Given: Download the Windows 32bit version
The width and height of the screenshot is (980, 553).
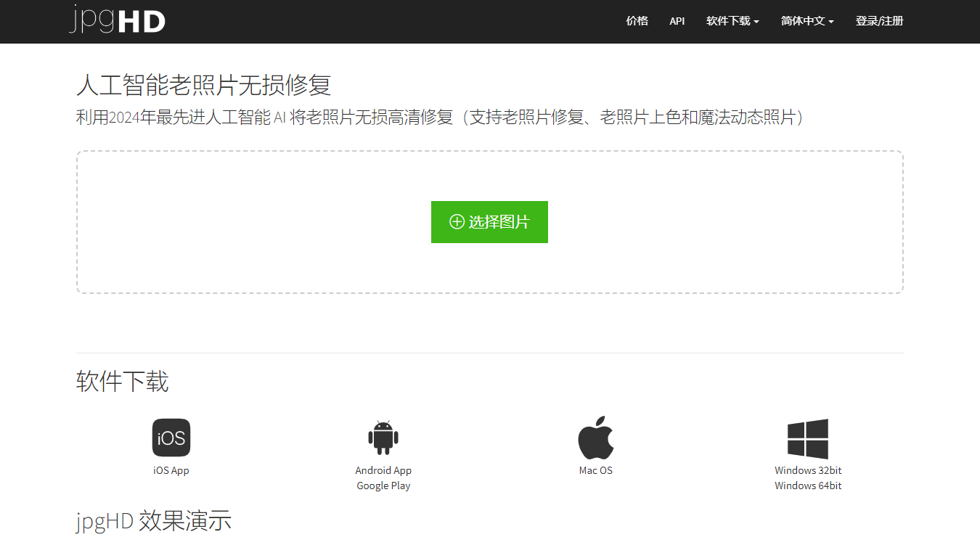Looking at the screenshot, I should [x=808, y=470].
